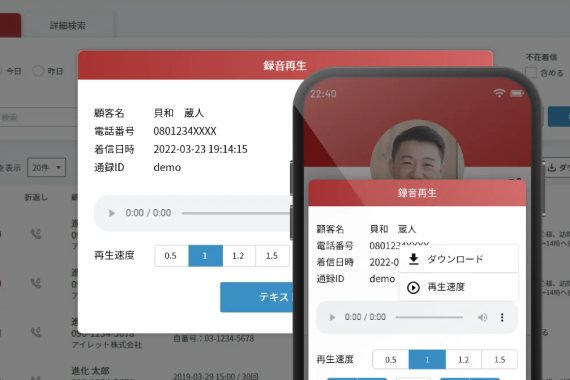
Task: Set desktop playback speed to 0.5
Action: pyautogui.click(x=171, y=256)
